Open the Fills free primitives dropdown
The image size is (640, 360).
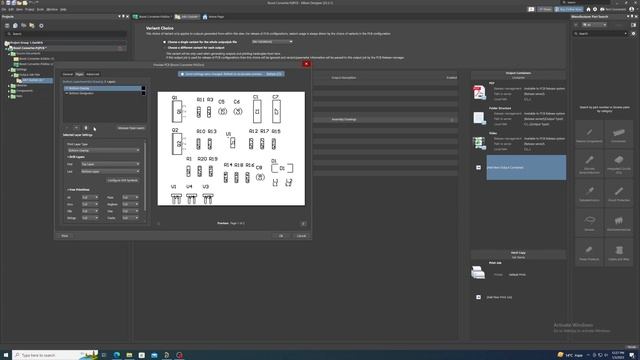point(90,211)
